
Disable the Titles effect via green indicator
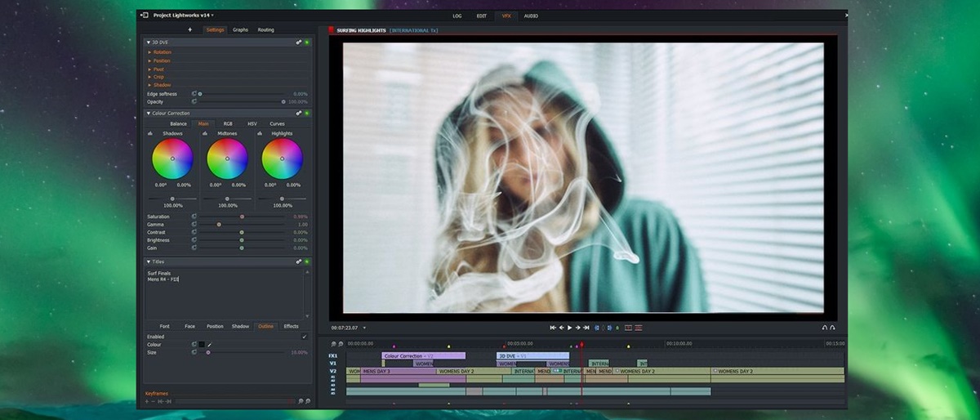tap(307, 261)
